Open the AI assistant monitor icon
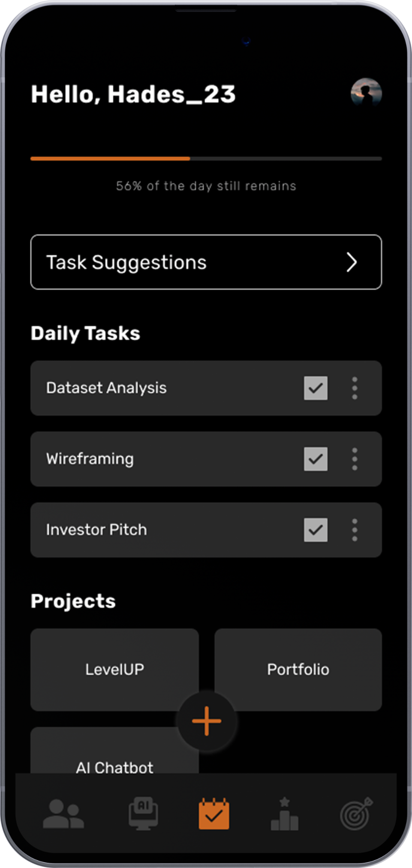This screenshot has width=412, height=868. coord(143,813)
